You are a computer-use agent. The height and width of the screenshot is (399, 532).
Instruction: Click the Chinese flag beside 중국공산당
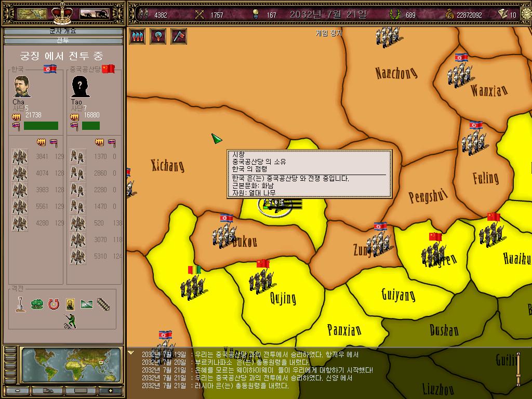click(x=108, y=69)
